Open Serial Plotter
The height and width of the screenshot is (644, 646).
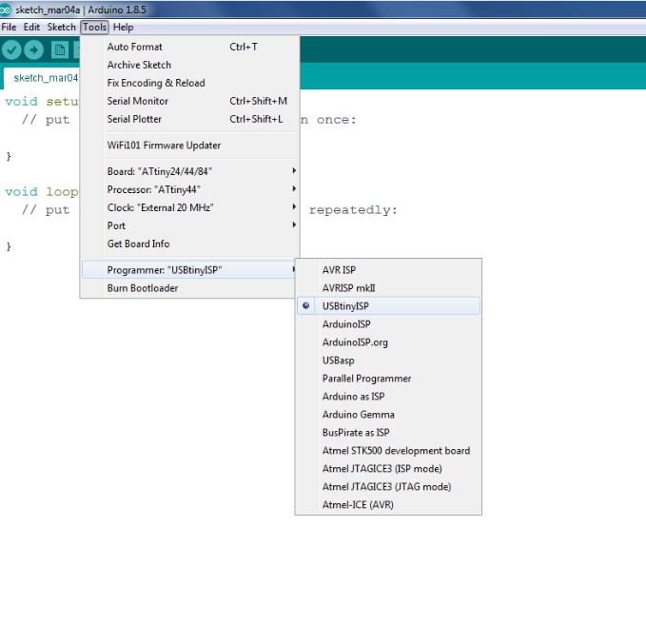(x=190, y=119)
